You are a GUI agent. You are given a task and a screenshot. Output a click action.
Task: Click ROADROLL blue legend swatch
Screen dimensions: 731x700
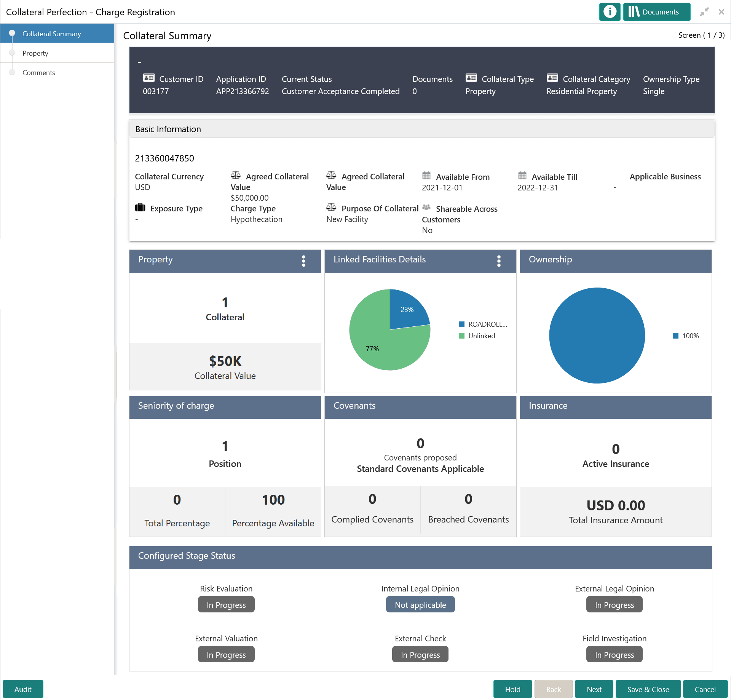pyautogui.click(x=461, y=324)
